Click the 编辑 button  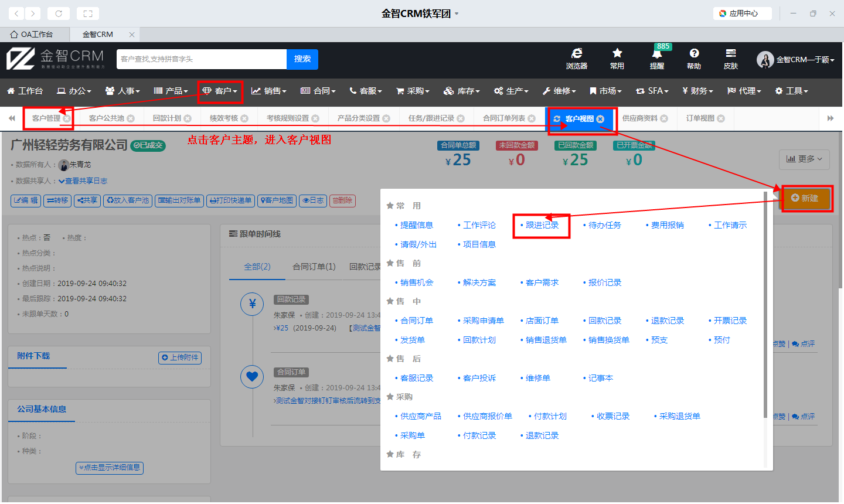(26, 200)
